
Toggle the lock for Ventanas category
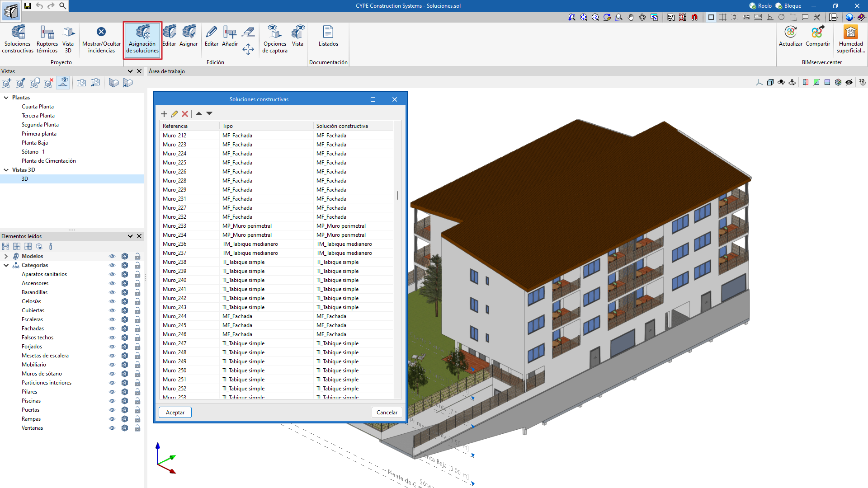[x=137, y=428]
